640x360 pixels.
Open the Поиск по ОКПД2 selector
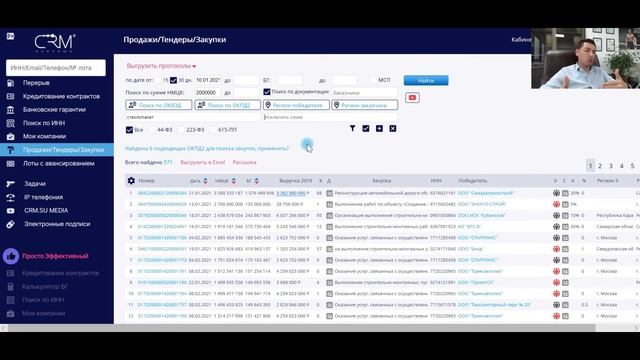(x=228, y=105)
